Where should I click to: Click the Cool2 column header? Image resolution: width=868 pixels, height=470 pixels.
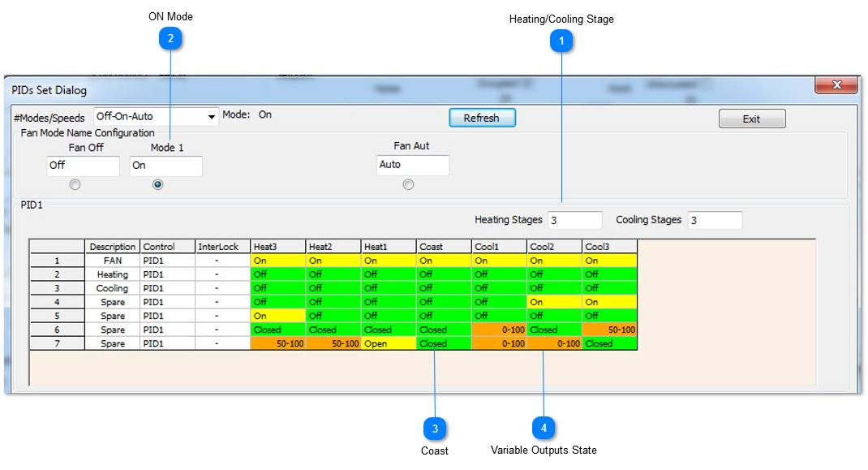pos(555,247)
